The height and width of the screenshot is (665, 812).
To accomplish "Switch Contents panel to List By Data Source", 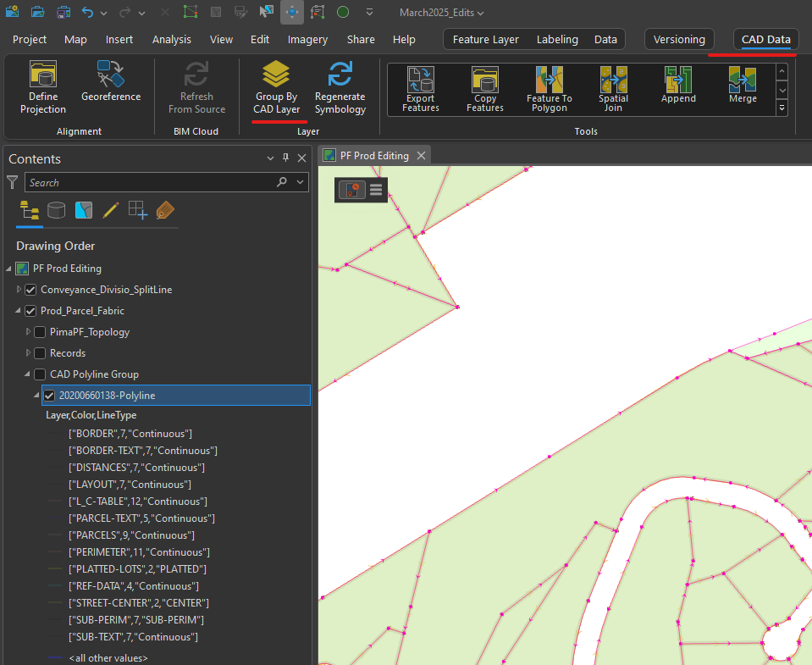I will (56, 209).
